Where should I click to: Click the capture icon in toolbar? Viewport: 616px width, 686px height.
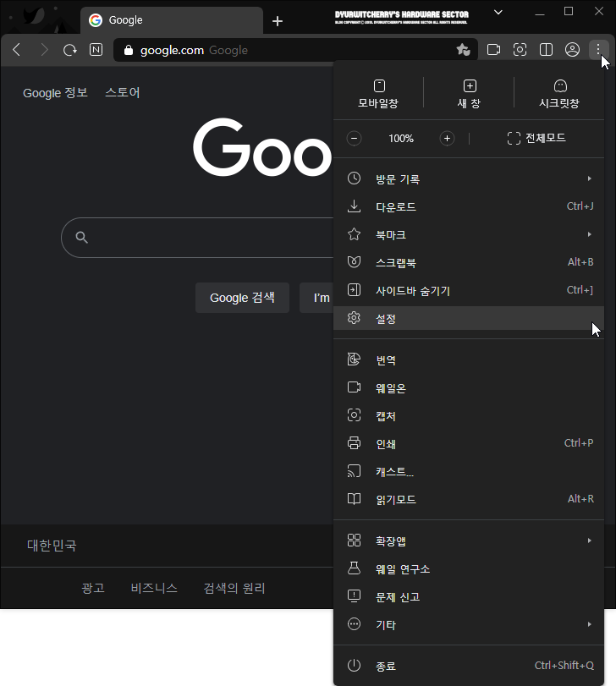(x=520, y=50)
